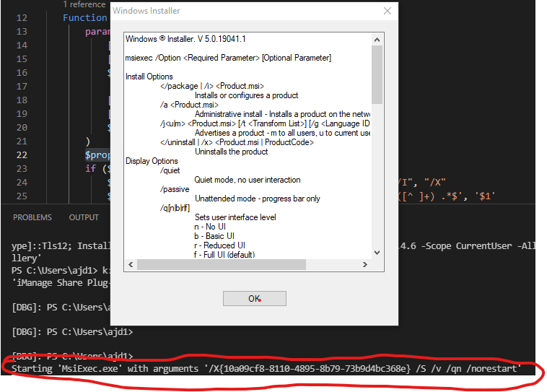Click the horizontal scroll-left arrow
Image resolution: width=547 pixels, height=392 pixels.
[x=131, y=265]
